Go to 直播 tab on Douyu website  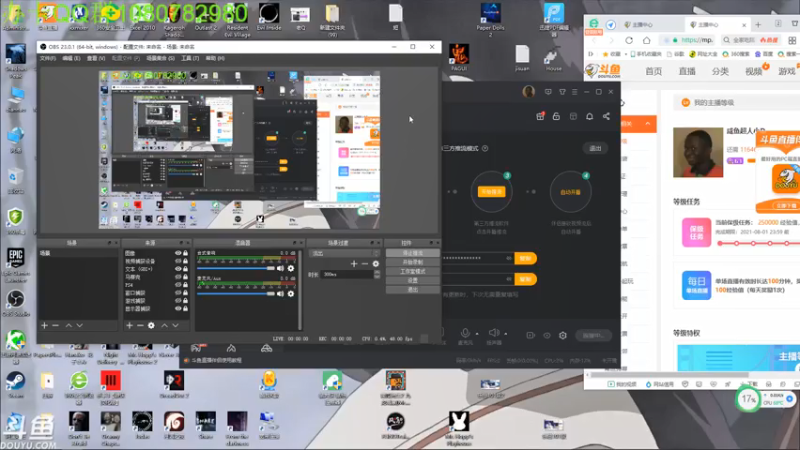click(687, 71)
